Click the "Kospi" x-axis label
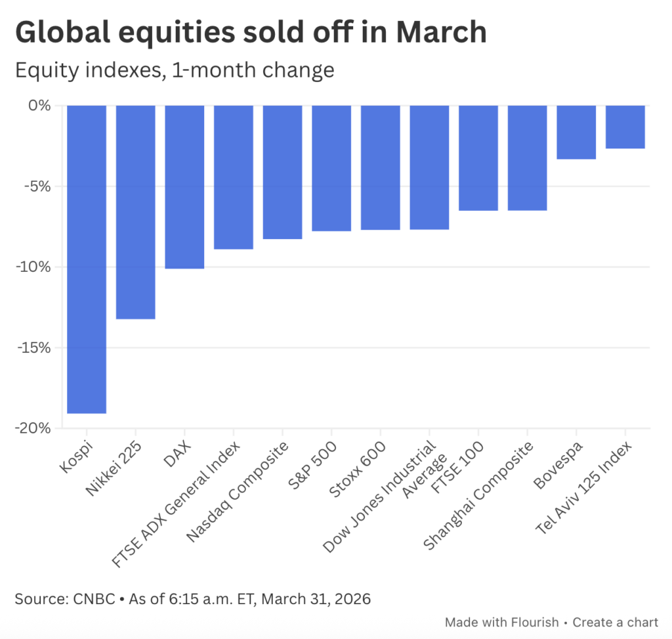This screenshot has height=639, width=672. coord(75,456)
